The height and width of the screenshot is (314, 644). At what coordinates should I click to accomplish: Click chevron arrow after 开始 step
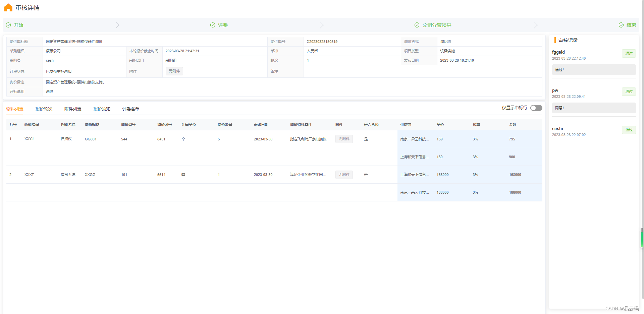point(117,25)
